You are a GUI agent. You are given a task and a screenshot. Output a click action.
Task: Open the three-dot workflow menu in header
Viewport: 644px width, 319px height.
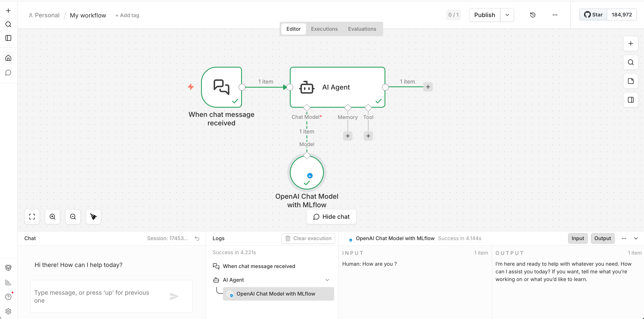point(555,15)
